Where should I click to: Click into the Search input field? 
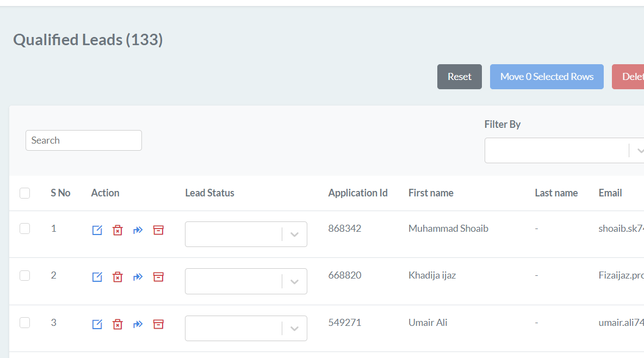click(84, 140)
